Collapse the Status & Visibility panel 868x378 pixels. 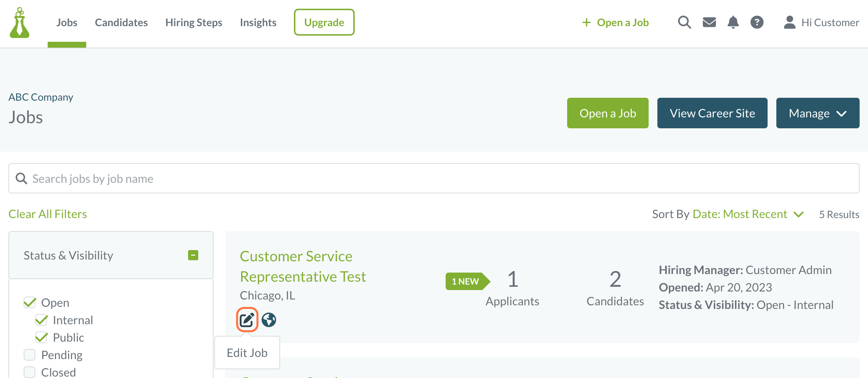pyautogui.click(x=193, y=255)
